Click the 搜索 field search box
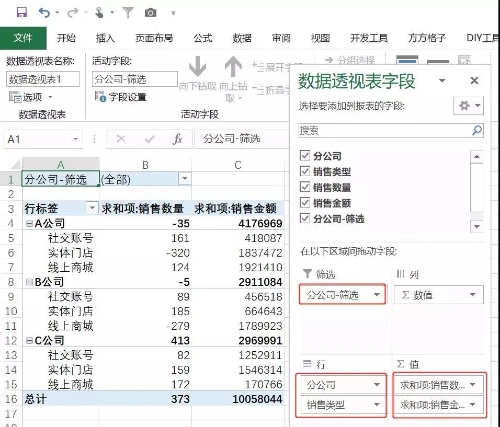The width and height of the screenshot is (500, 427). 385,130
